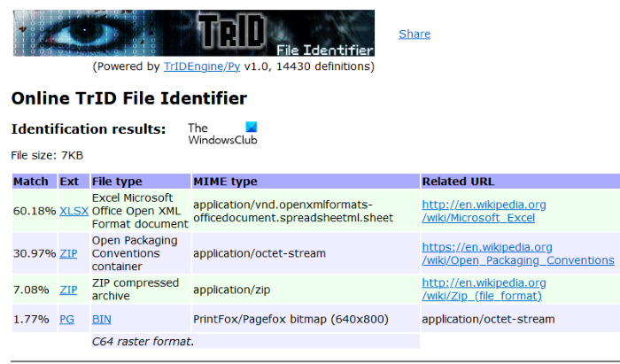The width and height of the screenshot is (620, 364).
Task: Click the BIN link
Action: coord(101,319)
